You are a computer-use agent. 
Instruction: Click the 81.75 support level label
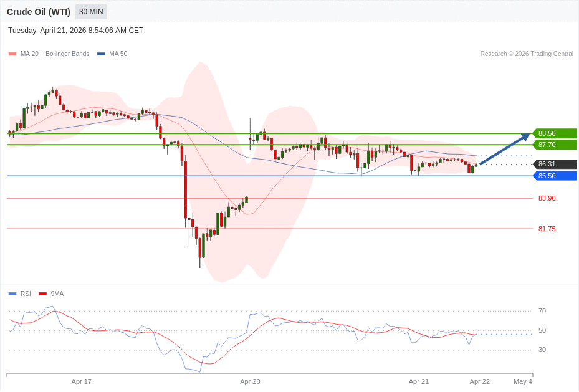tap(547, 229)
